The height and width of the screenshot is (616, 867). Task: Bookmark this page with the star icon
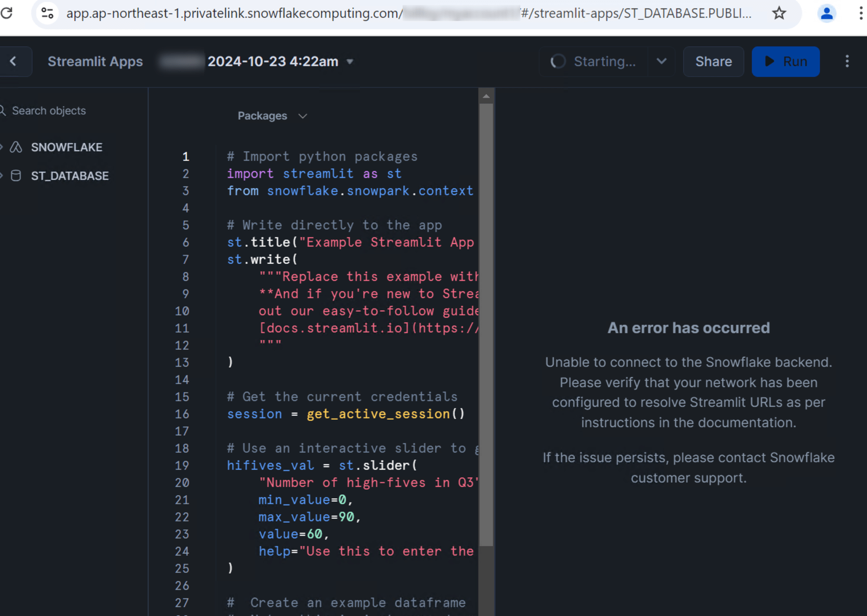779,13
